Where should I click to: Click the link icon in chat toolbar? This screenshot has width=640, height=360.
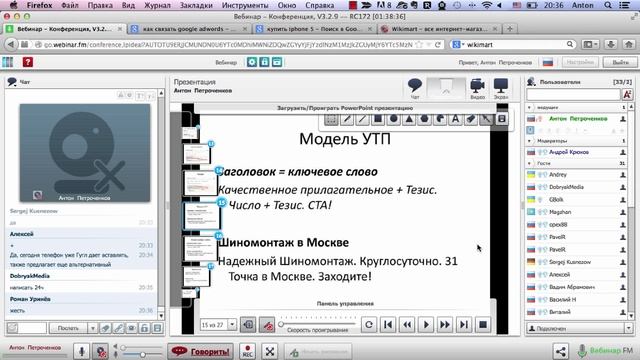(x=118, y=328)
